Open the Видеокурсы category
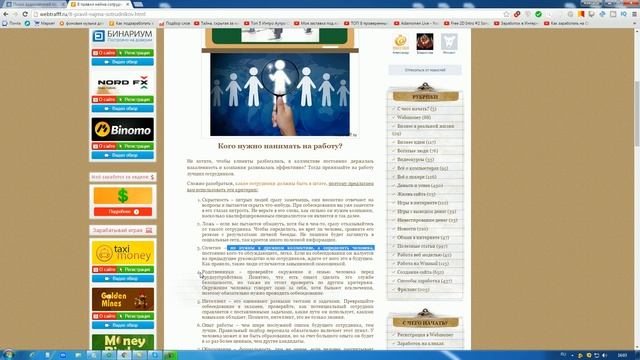Viewport: 640px width, 360px height. pyautogui.click(x=415, y=160)
